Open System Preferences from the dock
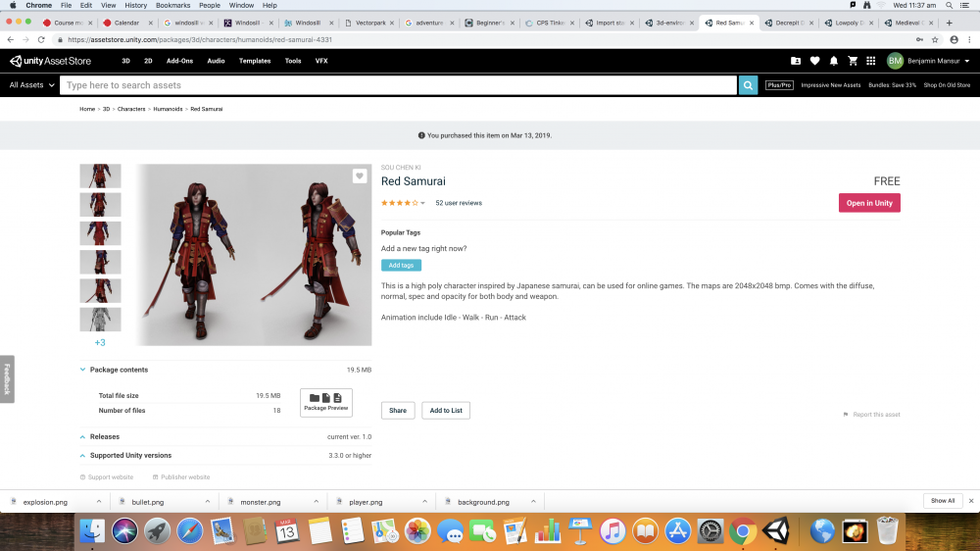Image resolution: width=980 pixels, height=551 pixels. click(x=710, y=531)
